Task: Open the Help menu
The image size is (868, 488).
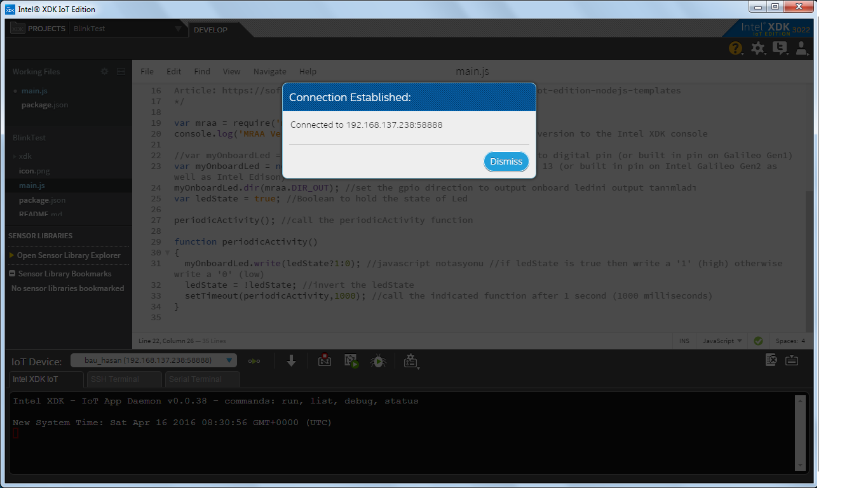Action: click(308, 72)
